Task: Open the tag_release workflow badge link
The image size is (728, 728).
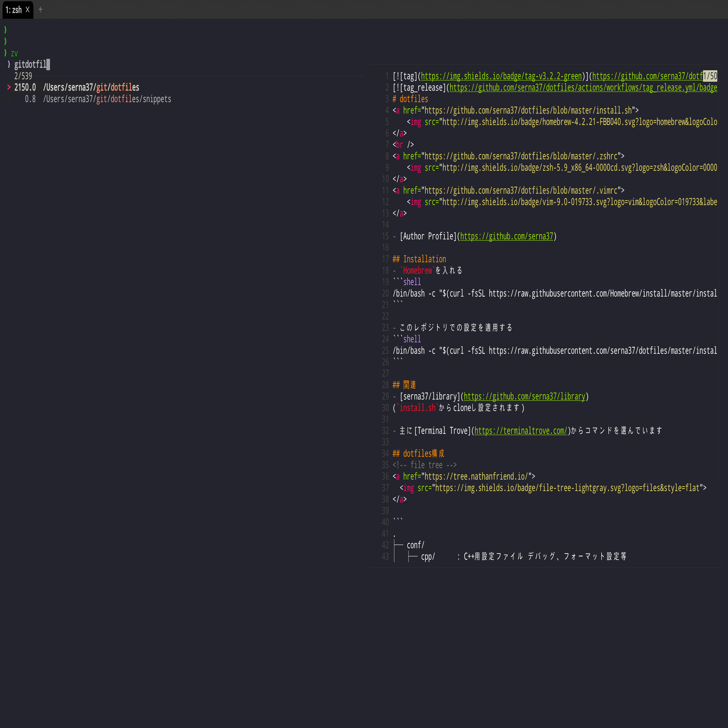Action: [583, 87]
